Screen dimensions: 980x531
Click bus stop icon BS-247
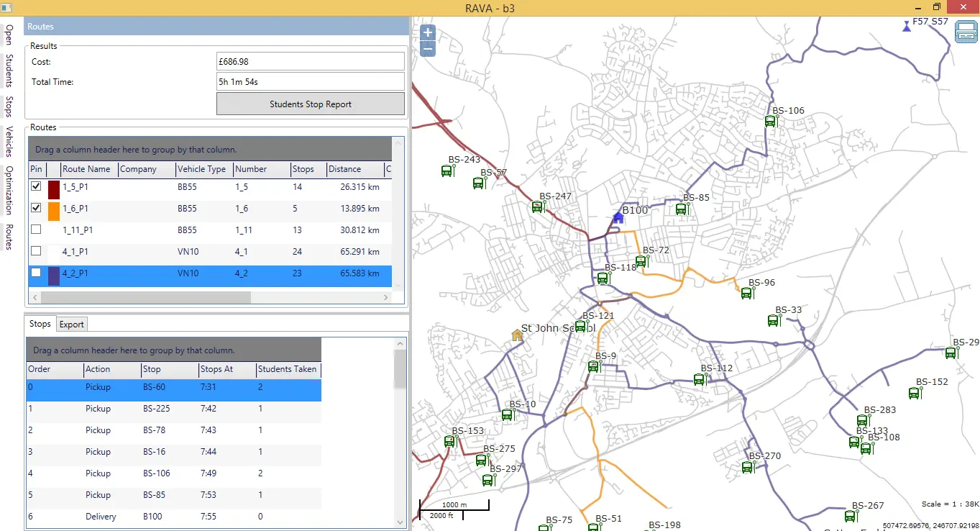[538, 206]
